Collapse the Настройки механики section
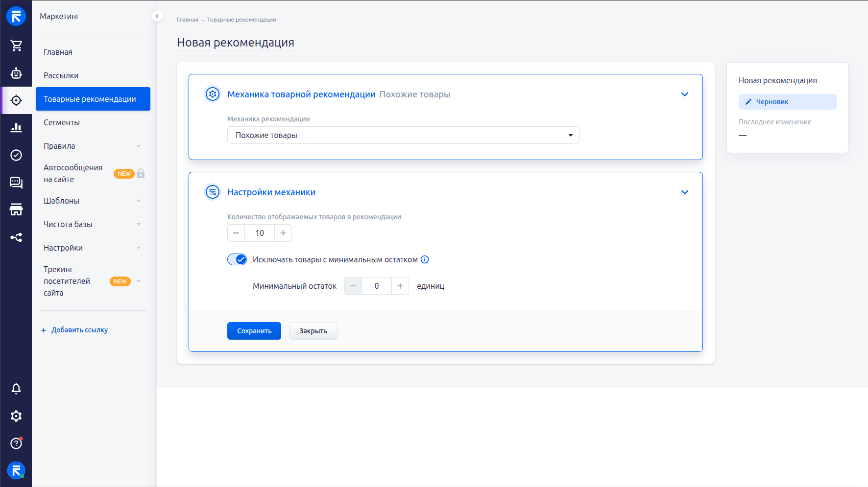This screenshot has width=868, height=487. coord(684,192)
